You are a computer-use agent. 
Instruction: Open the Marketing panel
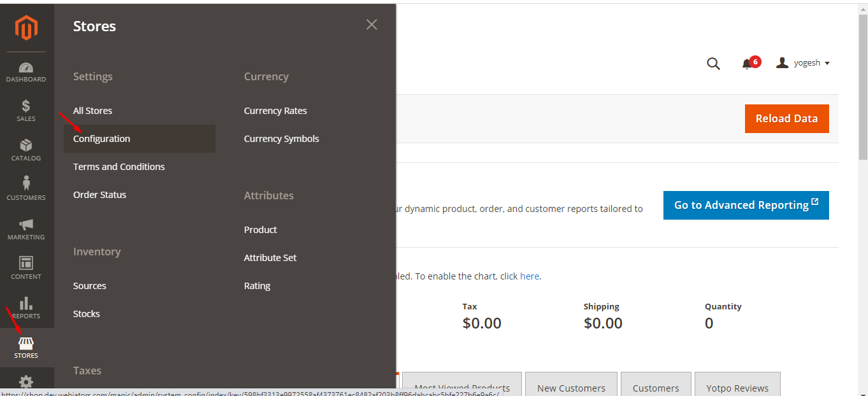(x=25, y=228)
